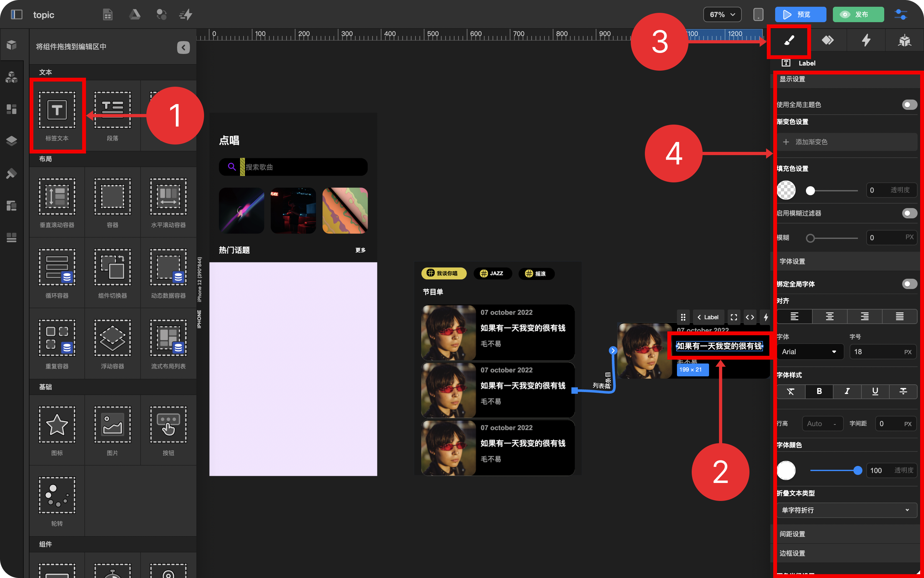Image resolution: width=924 pixels, height=578 pixels.
Task: Select the 轮转 carousel component
Action: 57,501
